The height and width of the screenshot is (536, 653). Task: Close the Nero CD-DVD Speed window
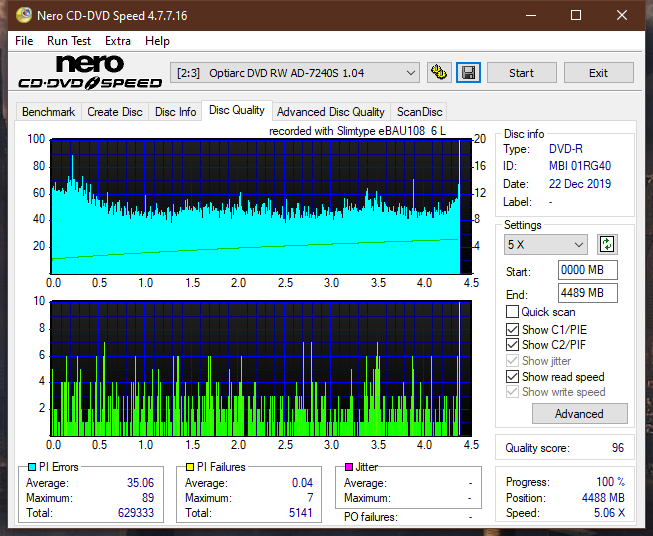pyautogui.click(x=622, y=15)
